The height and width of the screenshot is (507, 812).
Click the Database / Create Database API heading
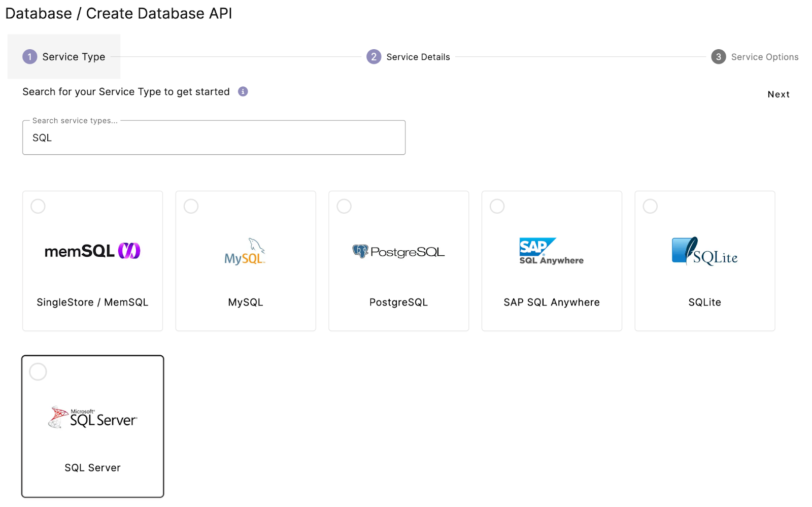(x=119, y=13)
